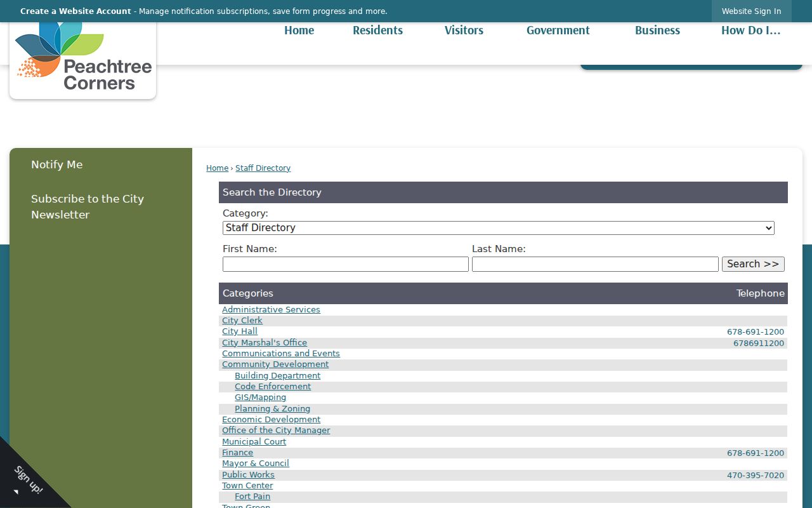The height and width of the screenshot is (508, 812).
Task: Click the Search the Directory heading
Action: [x=272, y=192]
